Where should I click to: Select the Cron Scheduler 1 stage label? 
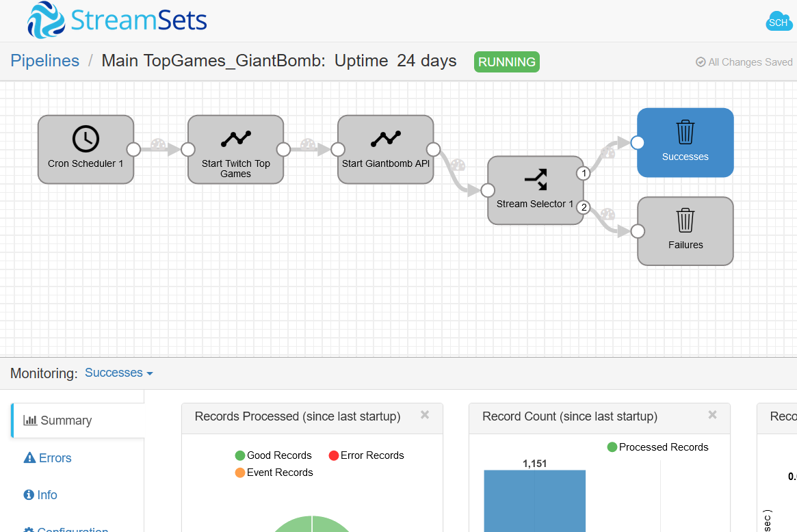(x=86, y=163)
